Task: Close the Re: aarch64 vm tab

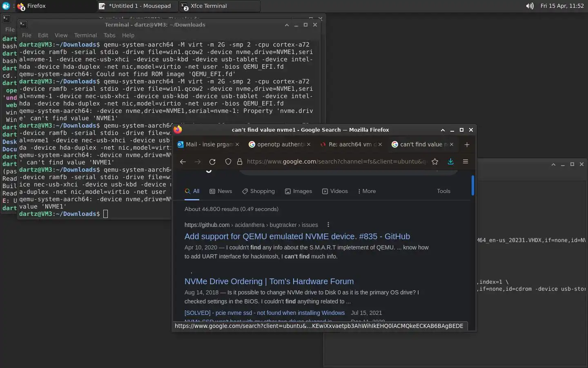Action: 380,144
